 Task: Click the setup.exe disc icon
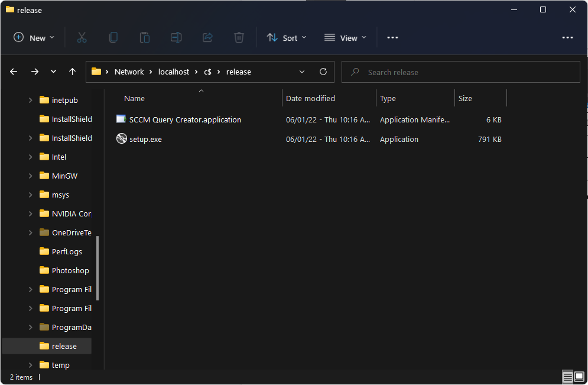pyautogui.click(x=122, y=139)
